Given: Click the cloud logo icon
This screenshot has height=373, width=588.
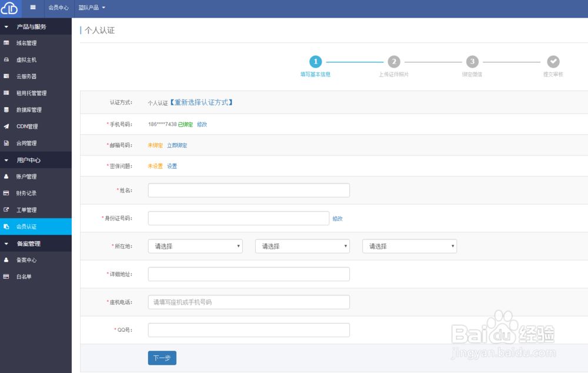Looking at the screenshot, I should coord(9,8).
